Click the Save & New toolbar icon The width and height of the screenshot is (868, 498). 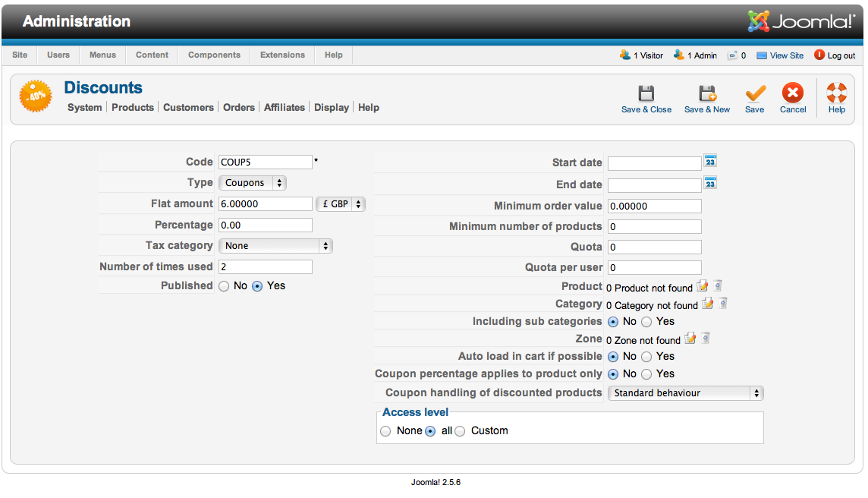(x=706, y=94)
